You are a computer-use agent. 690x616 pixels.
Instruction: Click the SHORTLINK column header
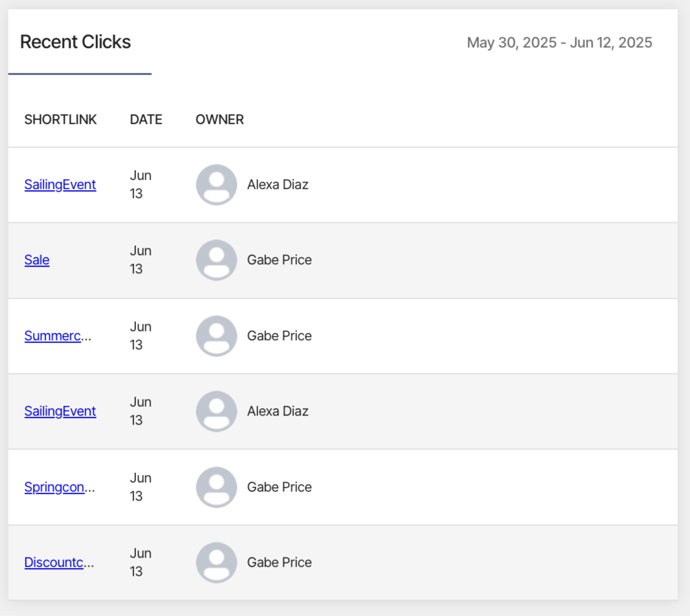60,120
